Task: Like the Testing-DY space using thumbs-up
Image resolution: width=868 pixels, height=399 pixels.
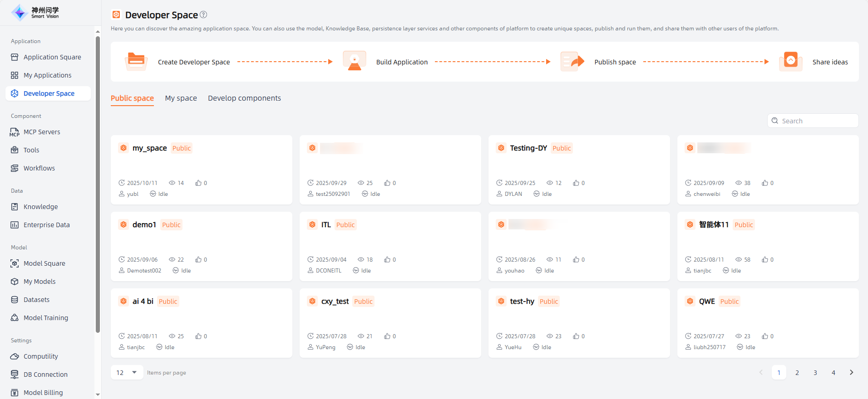Action: [576, 183]
